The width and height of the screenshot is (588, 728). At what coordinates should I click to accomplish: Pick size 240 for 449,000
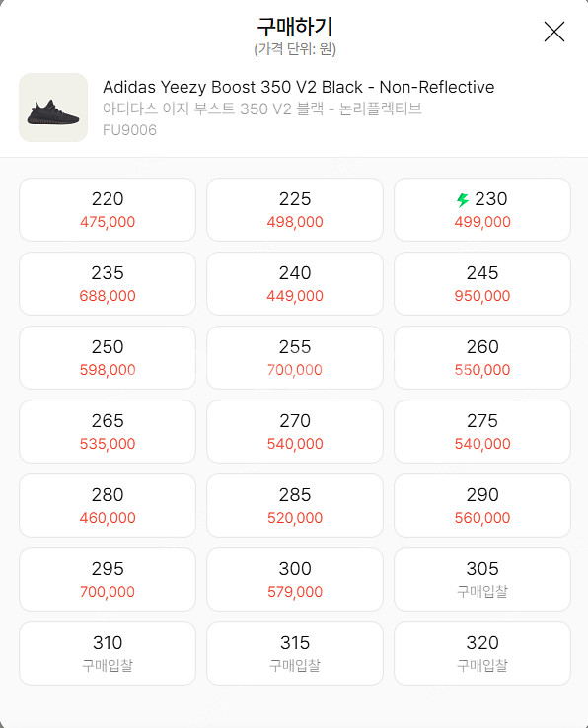[295, 284]
